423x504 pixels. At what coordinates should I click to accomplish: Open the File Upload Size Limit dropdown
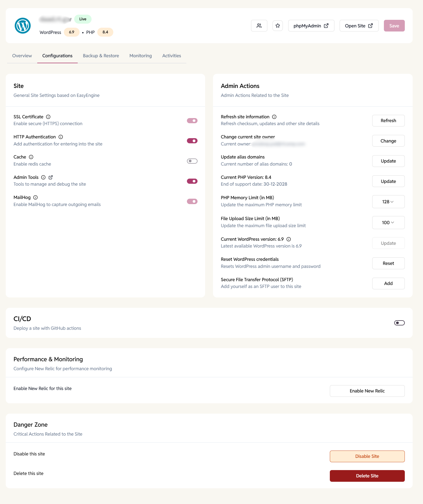click(x=388, y=222)
